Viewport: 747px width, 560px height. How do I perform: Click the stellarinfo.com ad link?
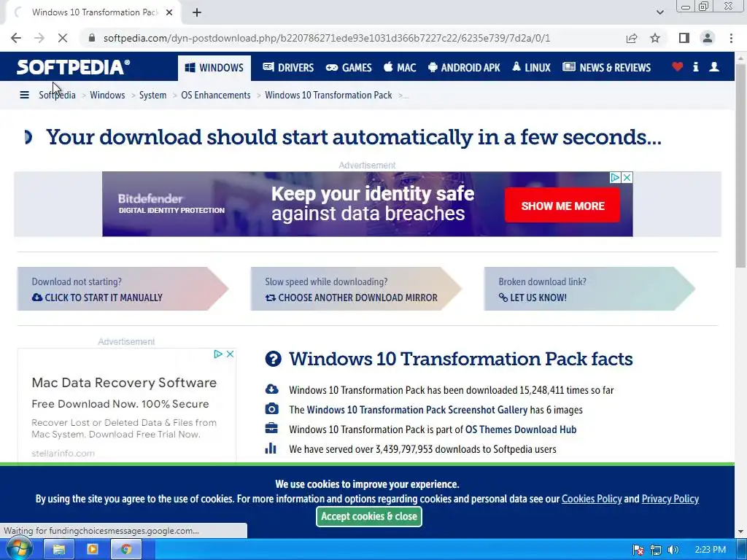[x=63, y=454]
